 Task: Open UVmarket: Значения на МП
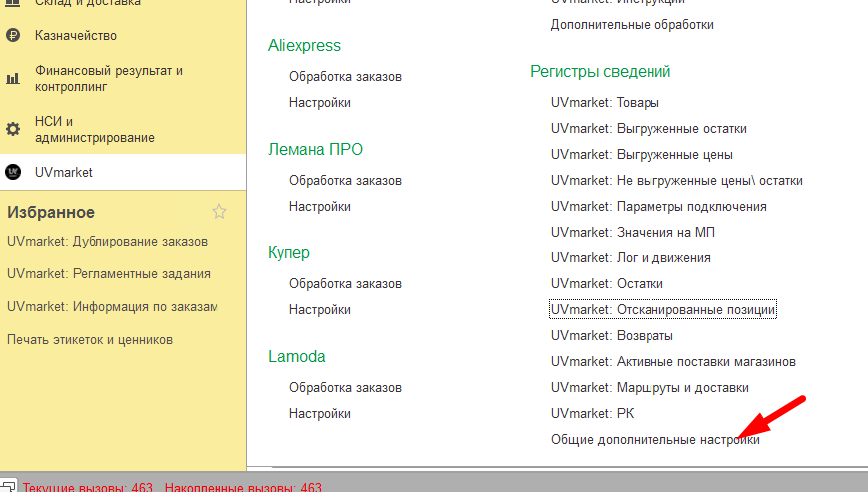click(x=633, y=233)
